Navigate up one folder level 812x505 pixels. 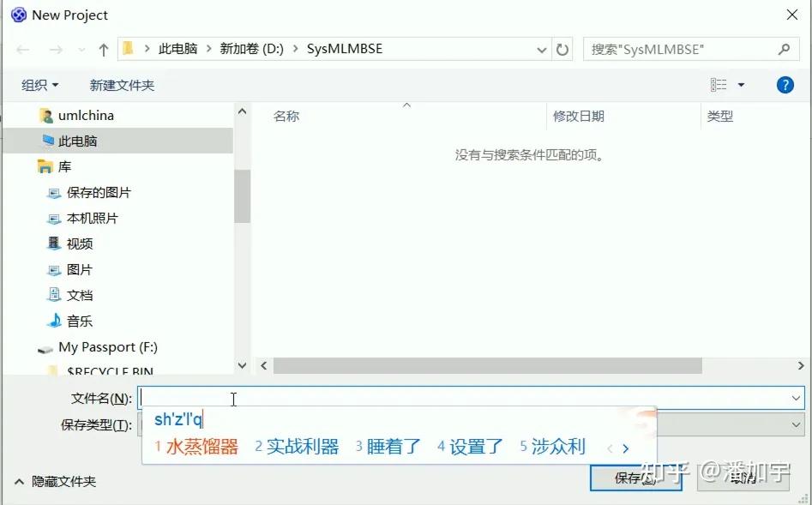coord(102,49)
